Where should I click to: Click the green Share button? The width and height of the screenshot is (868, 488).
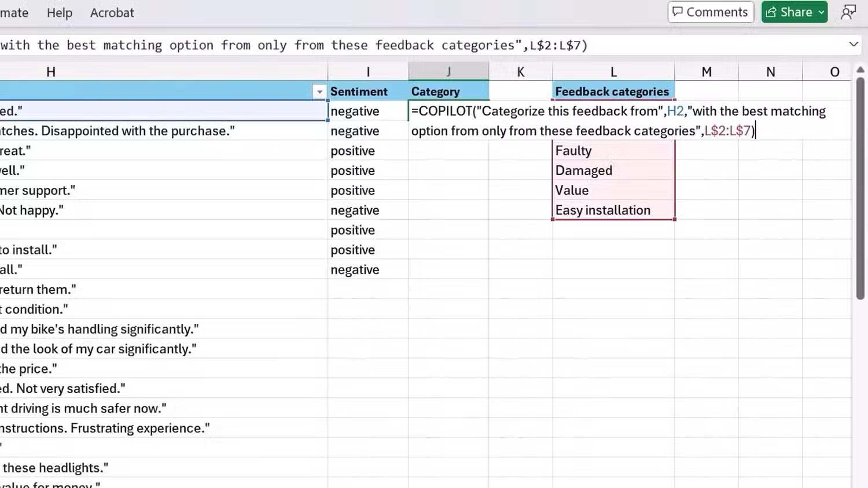794,12
